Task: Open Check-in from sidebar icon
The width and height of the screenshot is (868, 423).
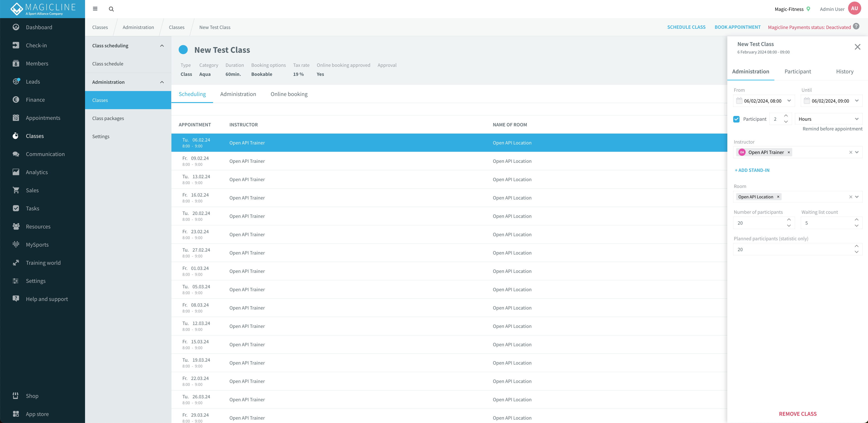Action: [16, 45]
